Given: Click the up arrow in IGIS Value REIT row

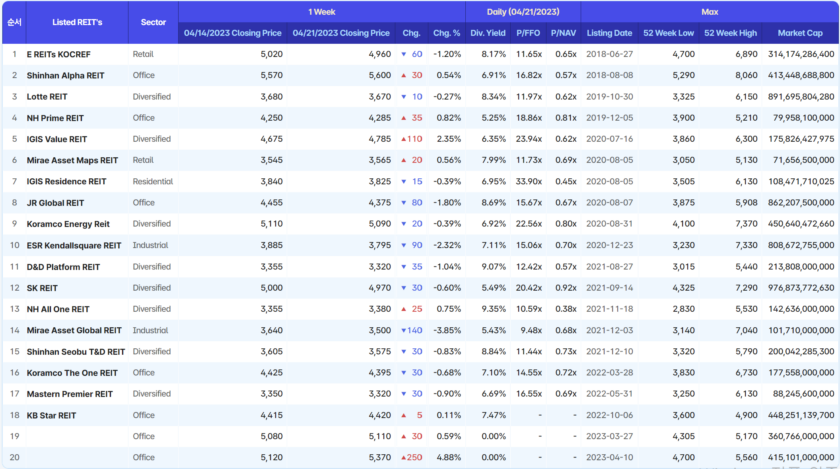Looking at the screenshot, I should tap(404, 139).
